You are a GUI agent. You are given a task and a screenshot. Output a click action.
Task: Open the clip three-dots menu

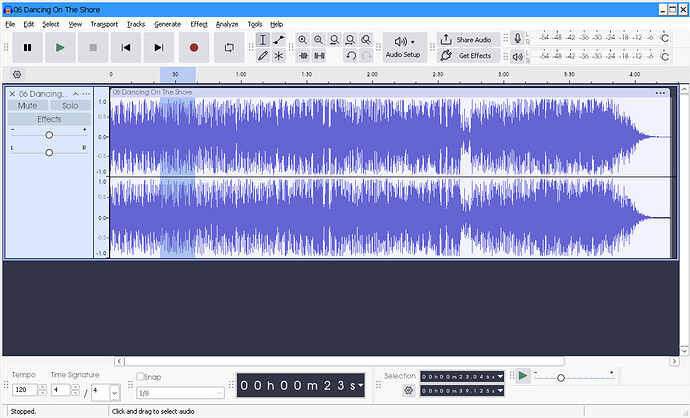pyautogui.click(x=660, y=93)
